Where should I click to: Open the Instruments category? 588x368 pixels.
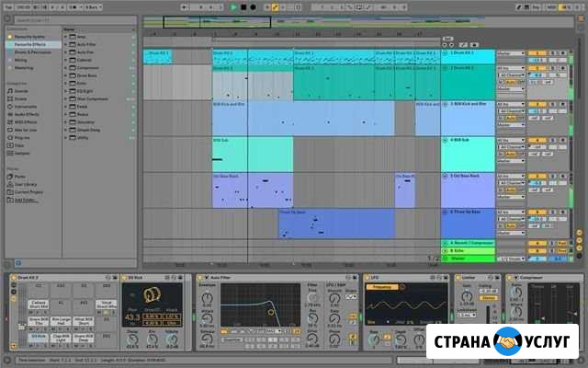point(26,107)
